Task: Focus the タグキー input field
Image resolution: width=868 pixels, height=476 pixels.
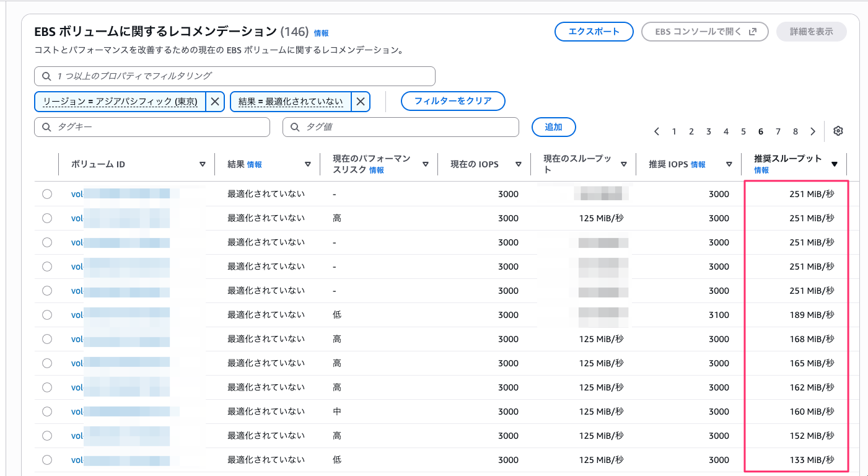Action: tap(152, 127)
